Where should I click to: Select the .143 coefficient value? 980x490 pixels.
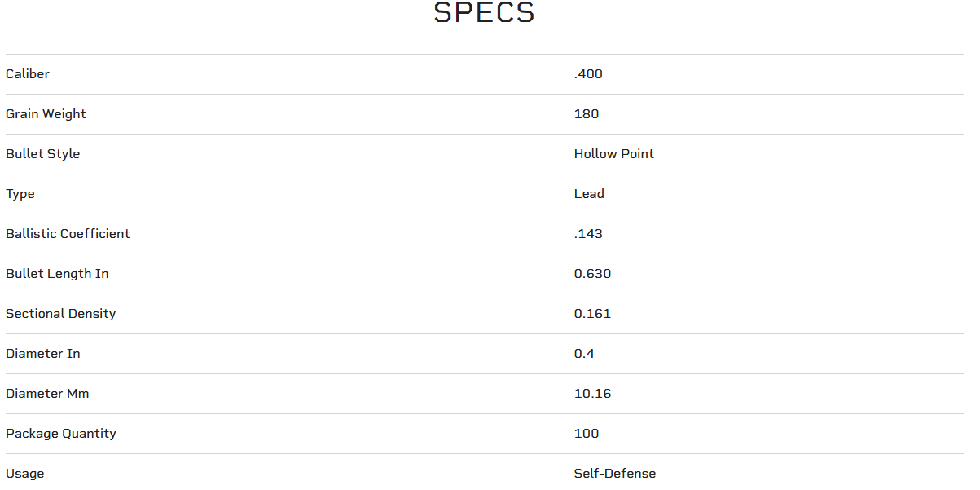pos(588,234)
